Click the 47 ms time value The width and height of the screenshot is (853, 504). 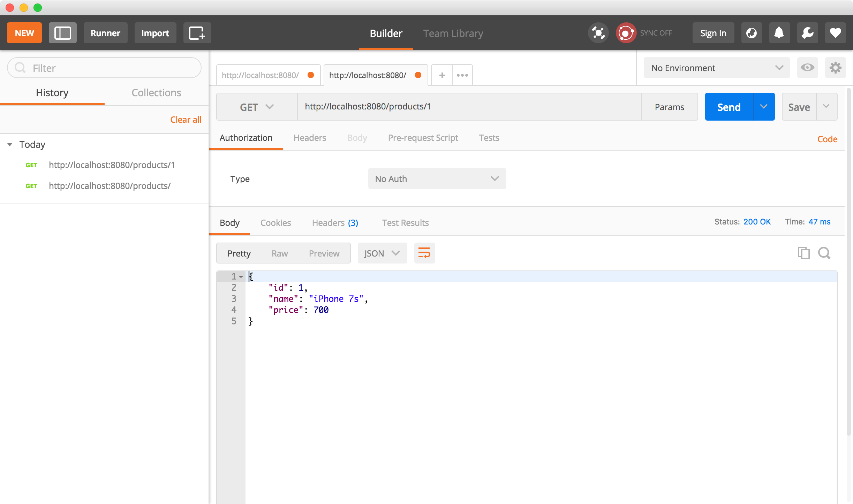pos(820,222)
